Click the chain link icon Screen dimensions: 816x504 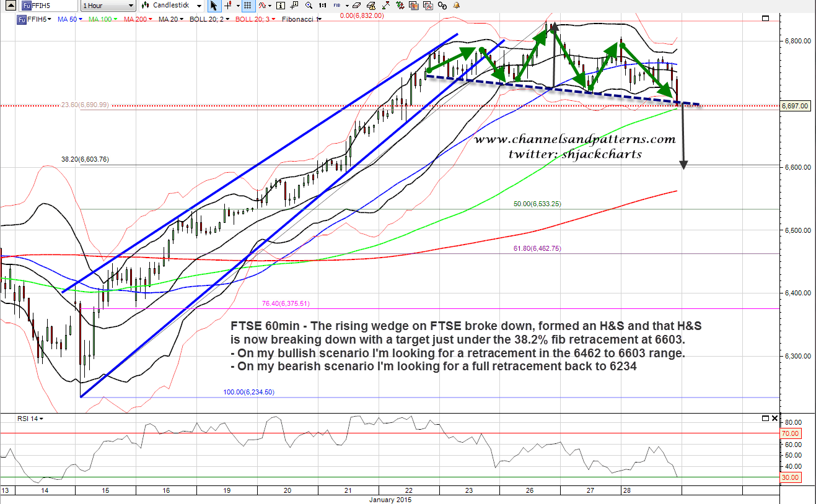[442, 6]
